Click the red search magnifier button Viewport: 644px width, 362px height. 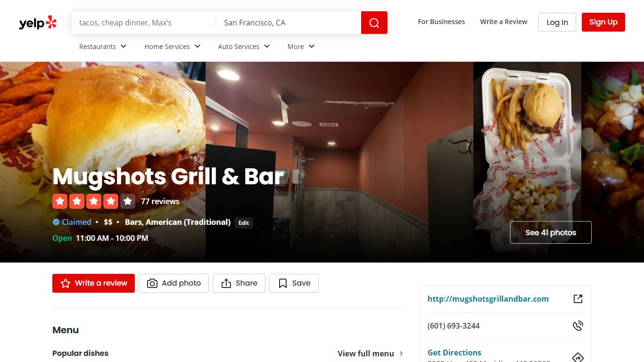coord(374,23)
